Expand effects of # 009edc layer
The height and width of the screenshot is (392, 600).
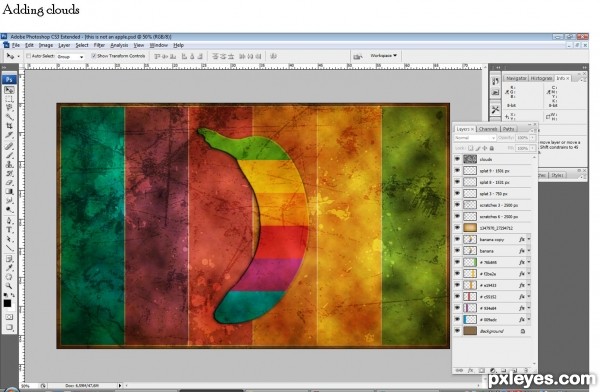(529, 319)
